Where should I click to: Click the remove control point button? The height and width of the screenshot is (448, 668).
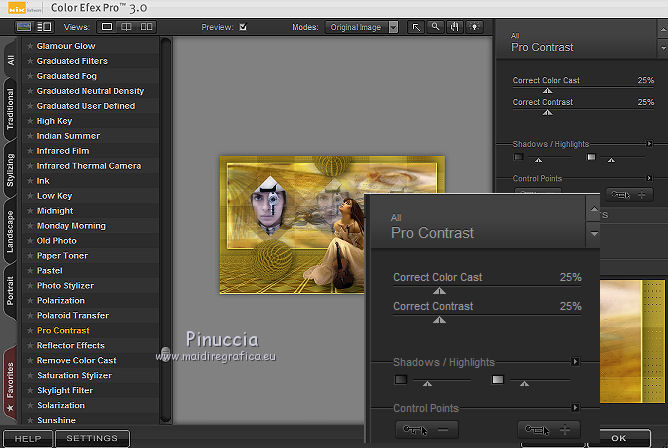[x=426, y=430]
